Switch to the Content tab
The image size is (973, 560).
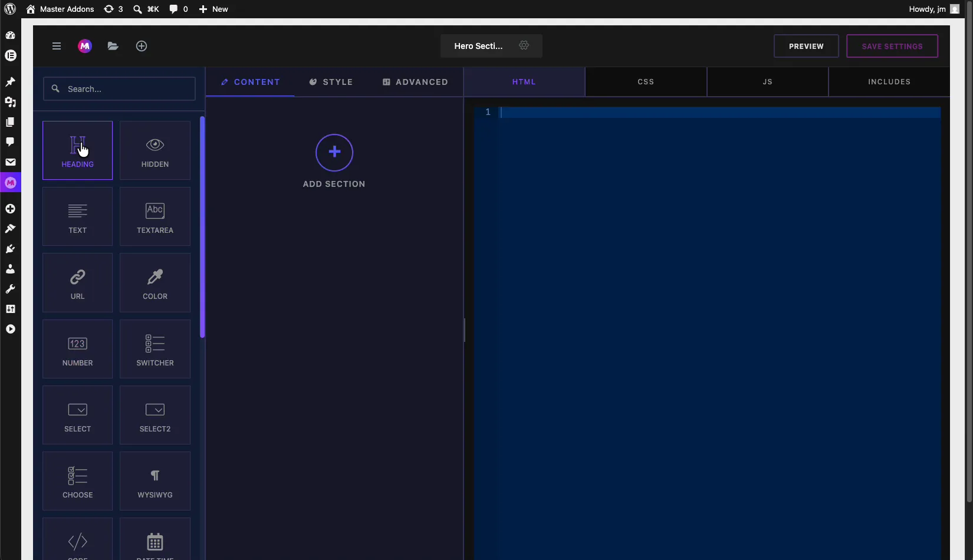click(250, 82)
